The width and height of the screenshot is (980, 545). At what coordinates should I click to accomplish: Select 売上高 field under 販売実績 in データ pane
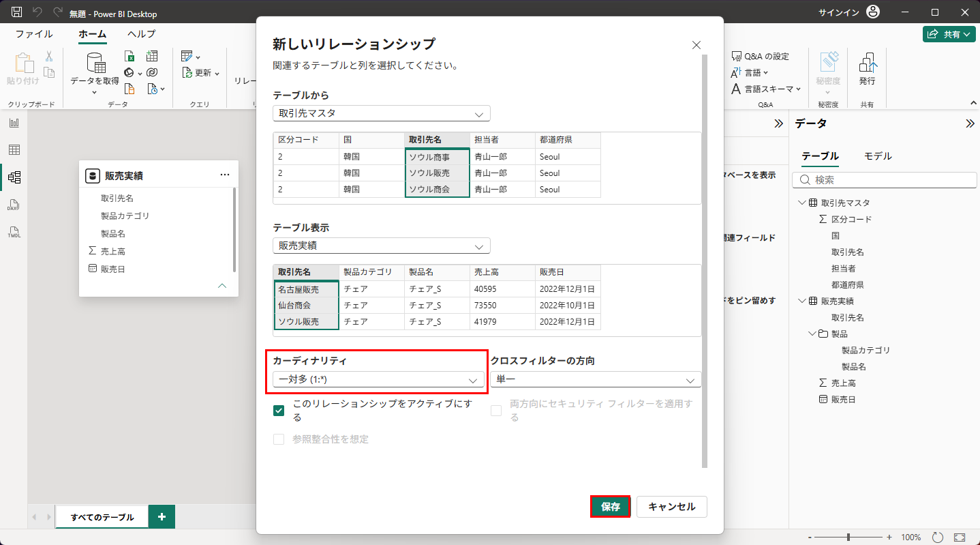(843, 383)
